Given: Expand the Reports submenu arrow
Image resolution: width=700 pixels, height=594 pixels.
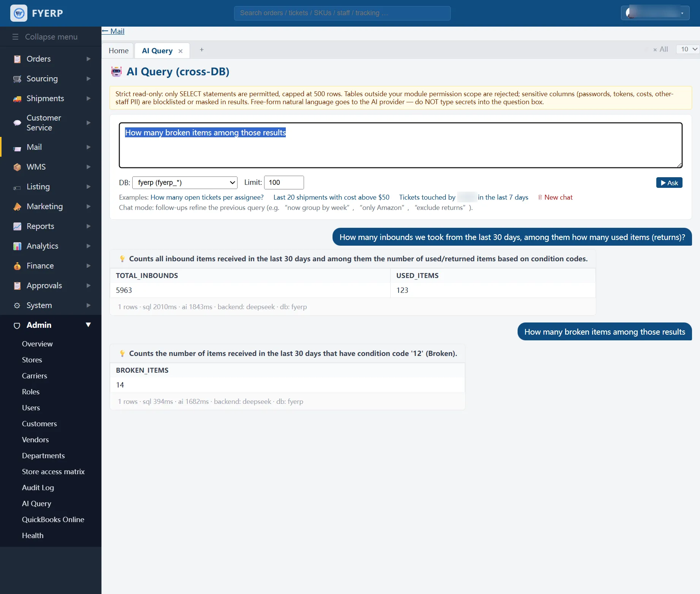Looking at the screenshot, I should click(89, 226).
